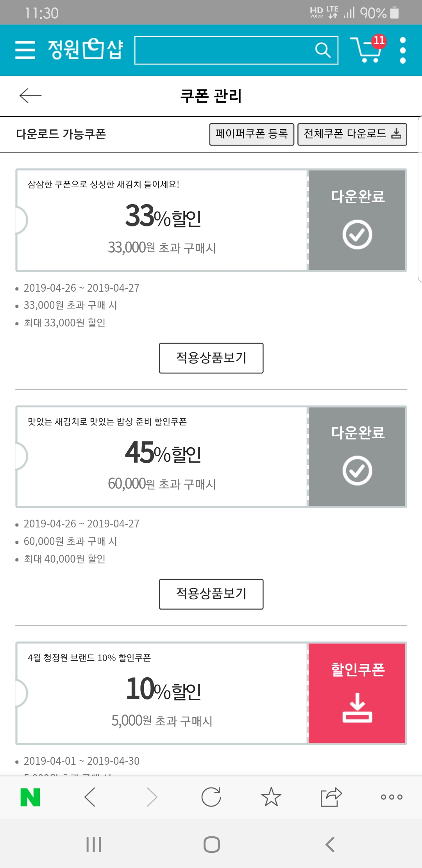Go to previous page in browser
Viewport: 422px width, 868px height.
(x=90, y=797)
